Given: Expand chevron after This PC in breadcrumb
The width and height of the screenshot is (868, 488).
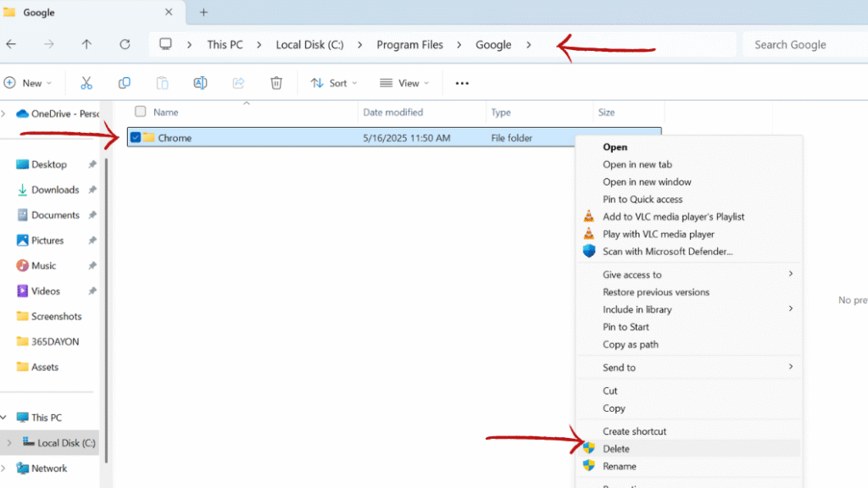Looking at the screenshot, I should 259,44.
